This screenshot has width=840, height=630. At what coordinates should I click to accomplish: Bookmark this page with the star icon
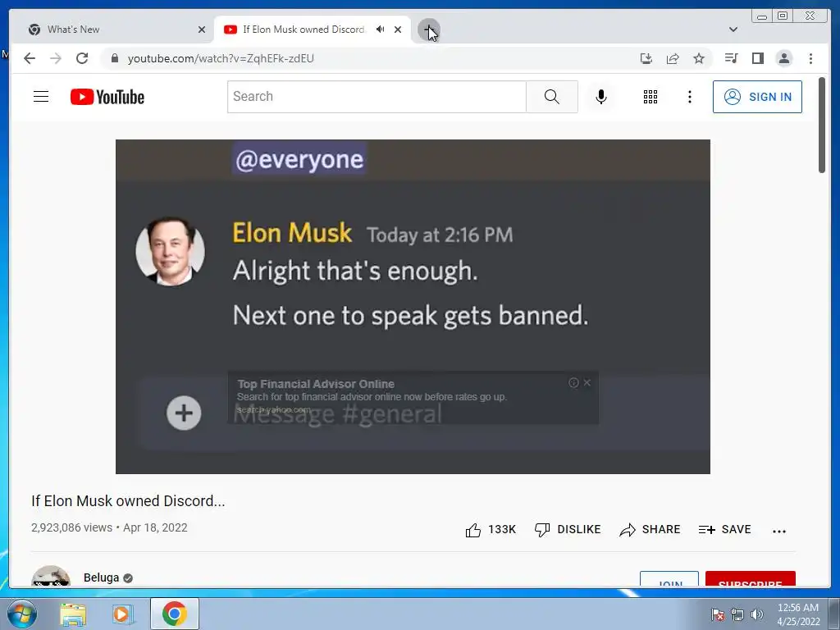699,58
